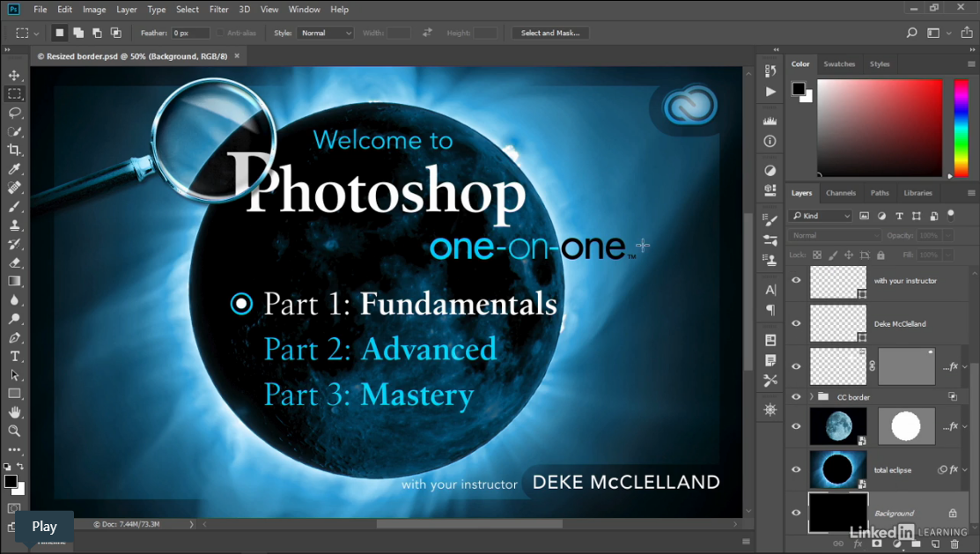Expand effects on the total eclipse layer
The image size is (980, 554).
pos(964,469)
